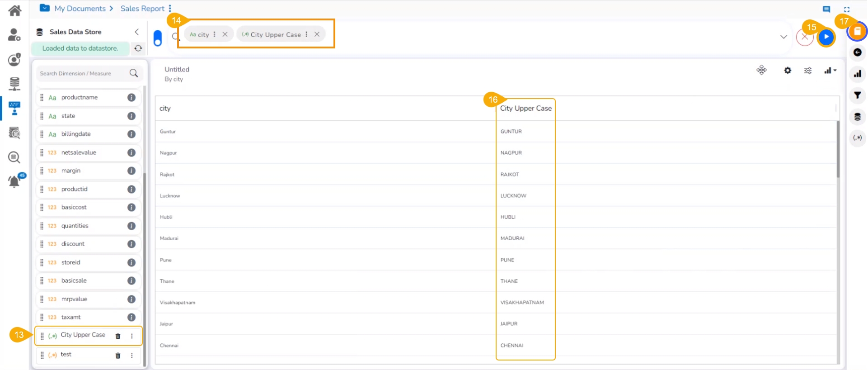The width and height of the screenshot is (868, 370).
Task: Click the refresh datastore icon
Action: (x=138, y=48)
